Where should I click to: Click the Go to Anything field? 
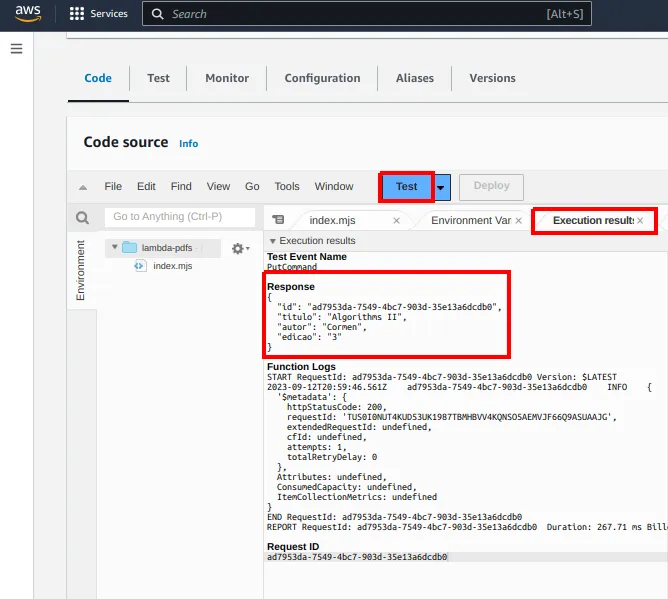[x=180, y=217]
